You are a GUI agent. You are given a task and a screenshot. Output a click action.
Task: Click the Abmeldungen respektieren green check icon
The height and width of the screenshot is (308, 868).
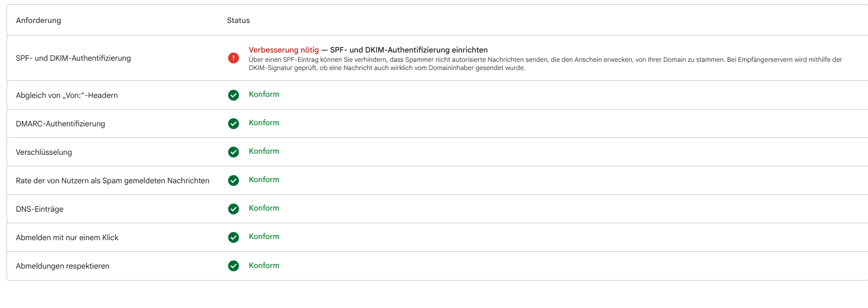234,266
